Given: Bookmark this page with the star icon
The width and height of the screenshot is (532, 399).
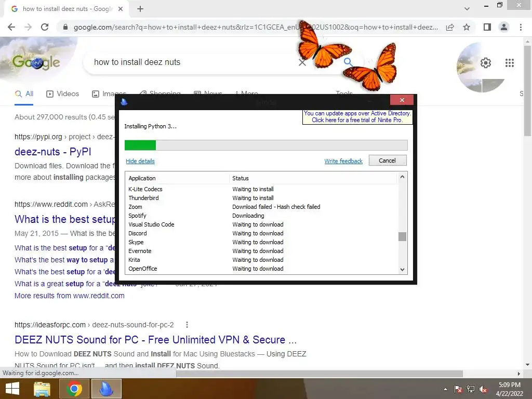Looking at the screenshot, I should 467,27.
